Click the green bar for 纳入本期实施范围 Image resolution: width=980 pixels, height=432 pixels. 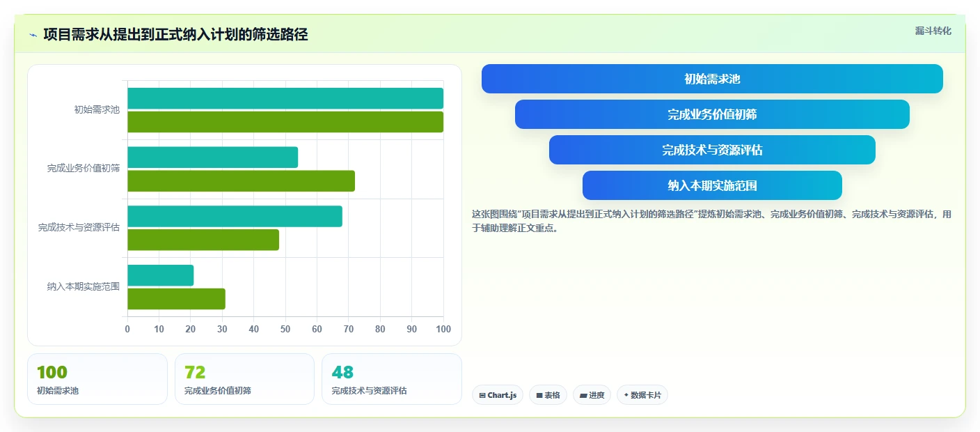point(176,299)
